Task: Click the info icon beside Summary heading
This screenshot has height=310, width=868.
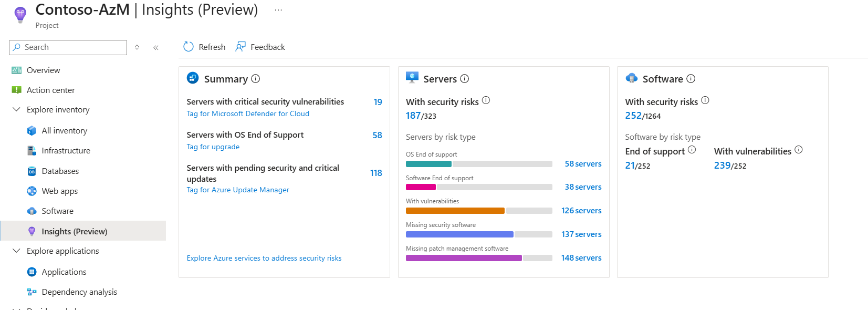Action: (x=256, y=79)
